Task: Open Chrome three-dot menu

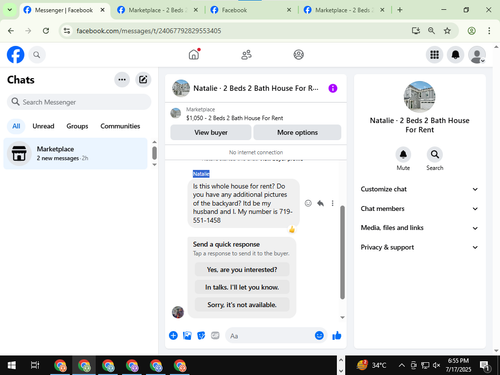Action: click(x=489, y=31)
